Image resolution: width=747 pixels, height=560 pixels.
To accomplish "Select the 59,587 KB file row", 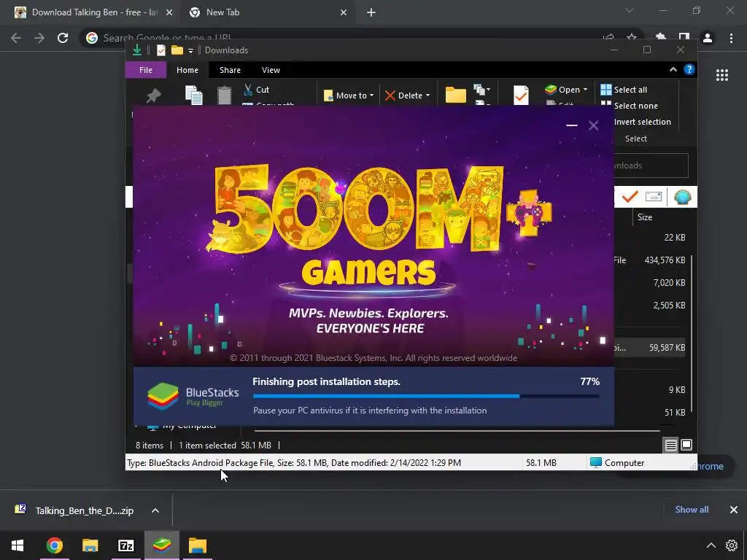I will pos(651,348).
